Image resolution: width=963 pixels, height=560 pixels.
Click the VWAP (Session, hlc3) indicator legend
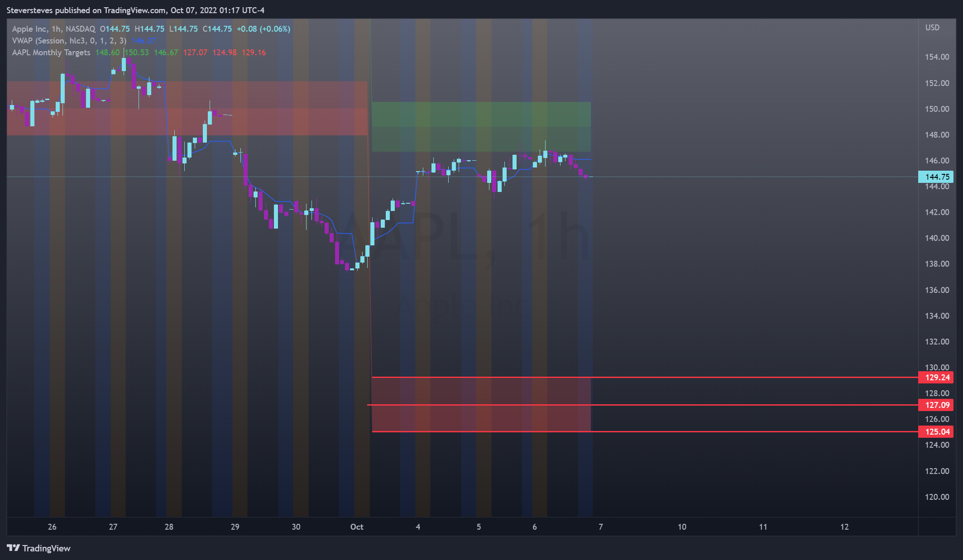click(69, 41)
